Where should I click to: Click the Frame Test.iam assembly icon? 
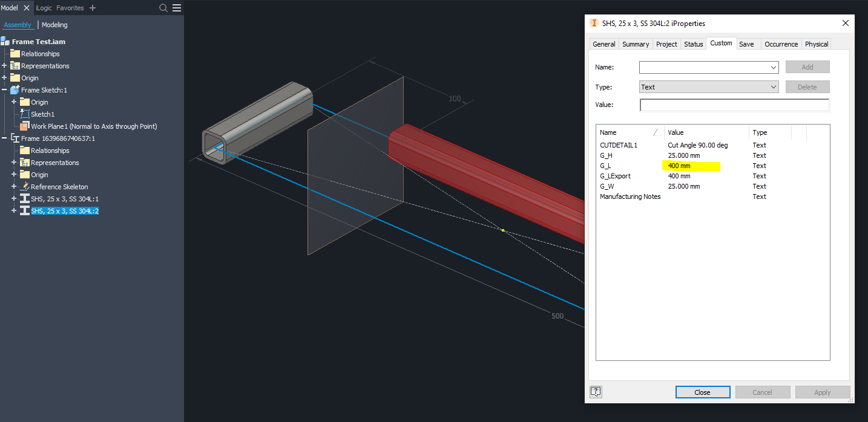pos(6,41)
